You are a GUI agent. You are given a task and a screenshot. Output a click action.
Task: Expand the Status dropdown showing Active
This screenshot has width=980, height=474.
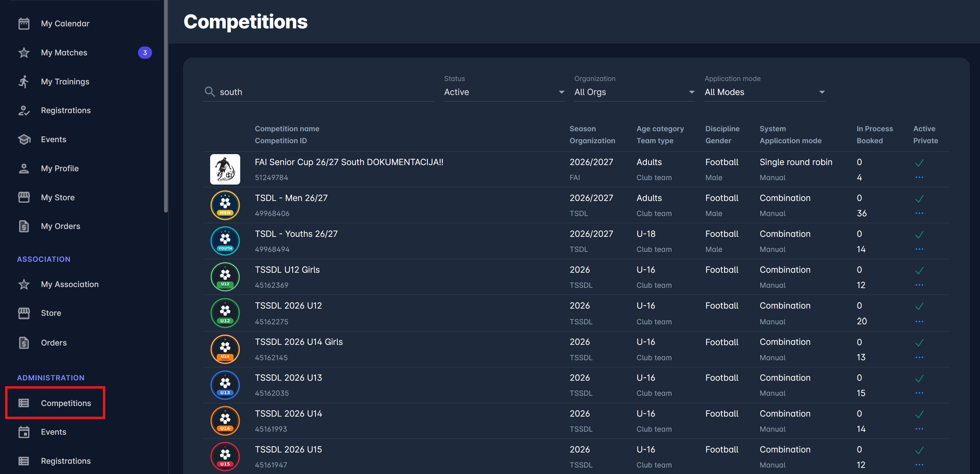tap(504, 92)
